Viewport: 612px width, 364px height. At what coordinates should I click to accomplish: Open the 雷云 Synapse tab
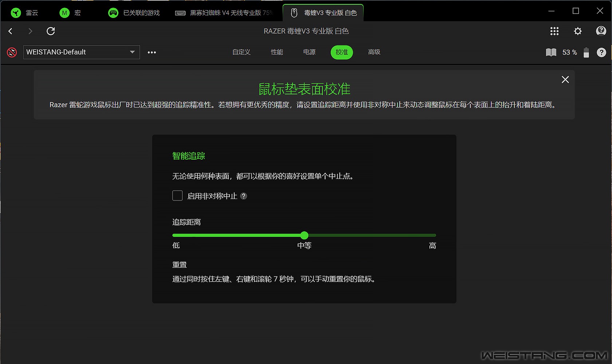(24, 13)
